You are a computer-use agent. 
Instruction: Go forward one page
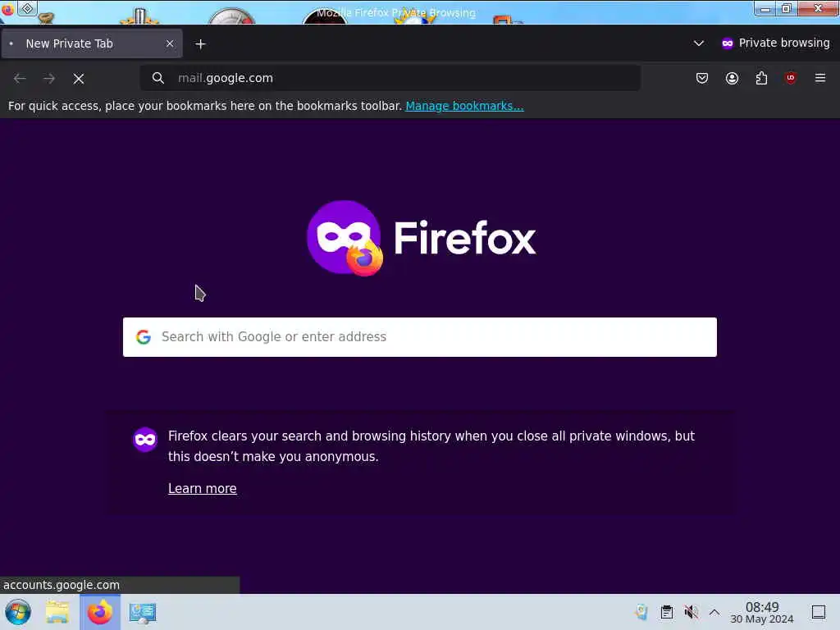coord(49,78)
